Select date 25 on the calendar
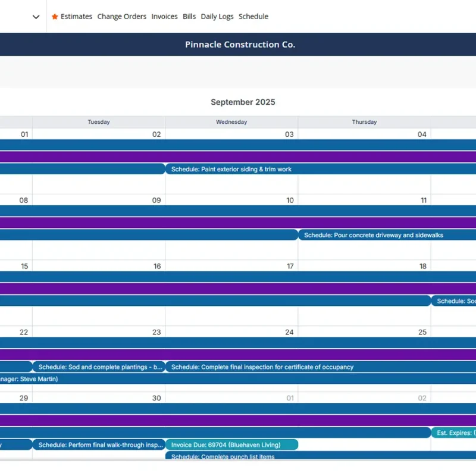Image resolution: width=476 pixels, height=476 pixels. (422, 332)
